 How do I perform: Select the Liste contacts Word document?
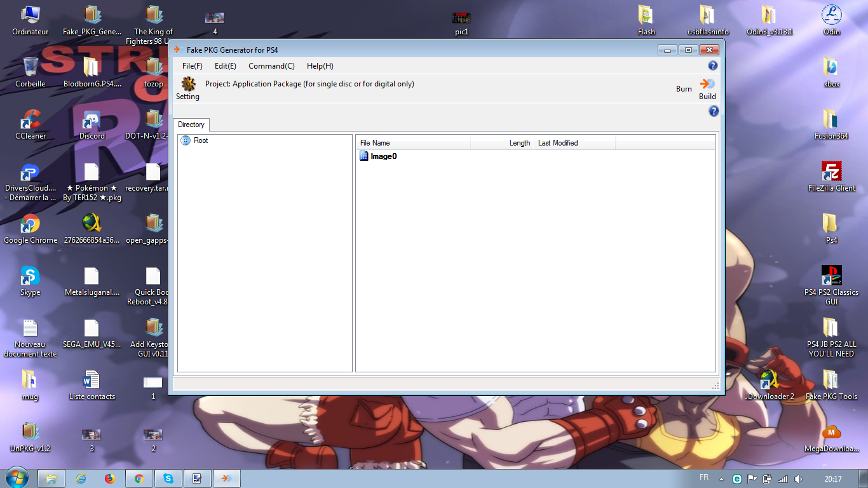[92, 385]
